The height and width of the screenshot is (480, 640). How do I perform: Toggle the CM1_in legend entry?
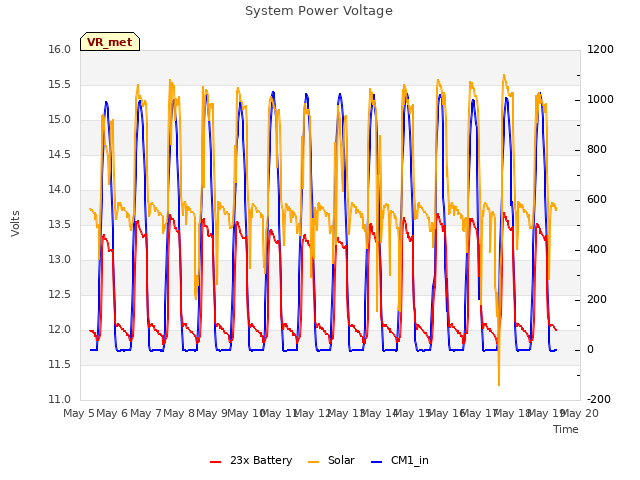[x=400, y=460]
